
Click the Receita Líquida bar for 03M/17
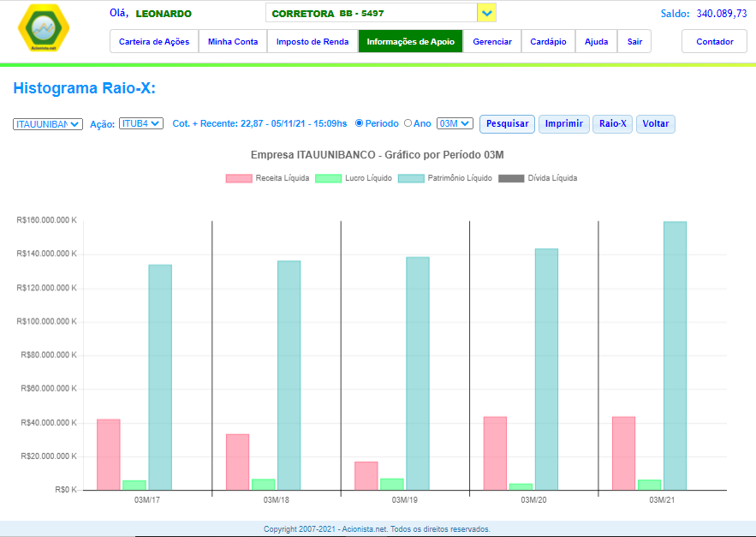(x=109, y=455)
